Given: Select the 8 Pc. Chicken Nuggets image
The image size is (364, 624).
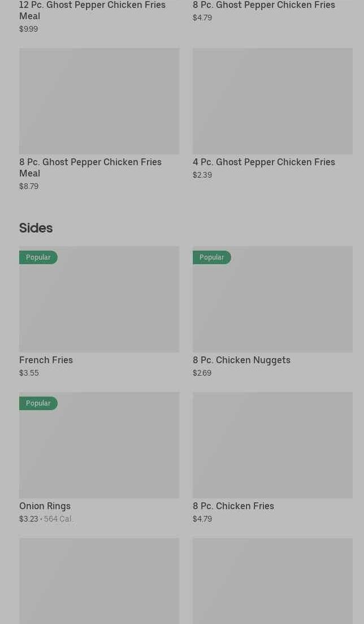Looking at the screenshot, I should coord(272,305).
